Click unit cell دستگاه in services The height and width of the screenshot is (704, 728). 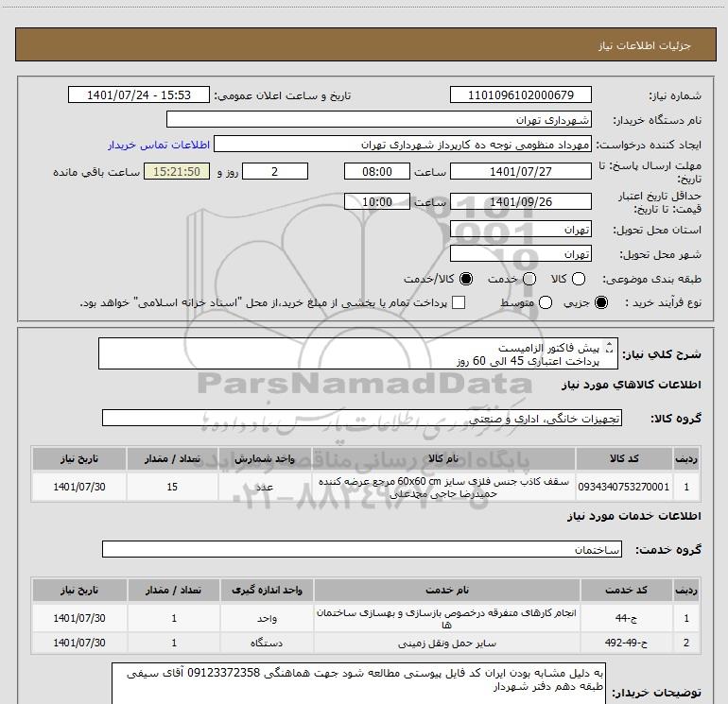point(267,643)
